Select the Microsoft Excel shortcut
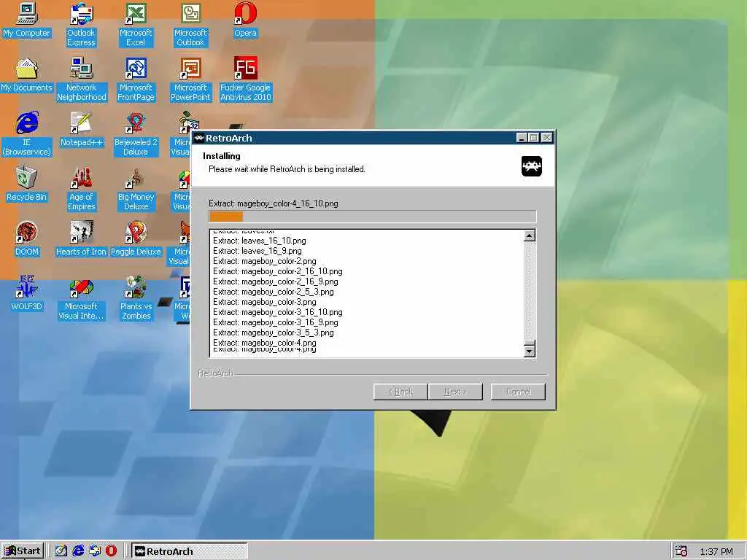The height and width of the screenshot is (560, 747). click(136, 25)
